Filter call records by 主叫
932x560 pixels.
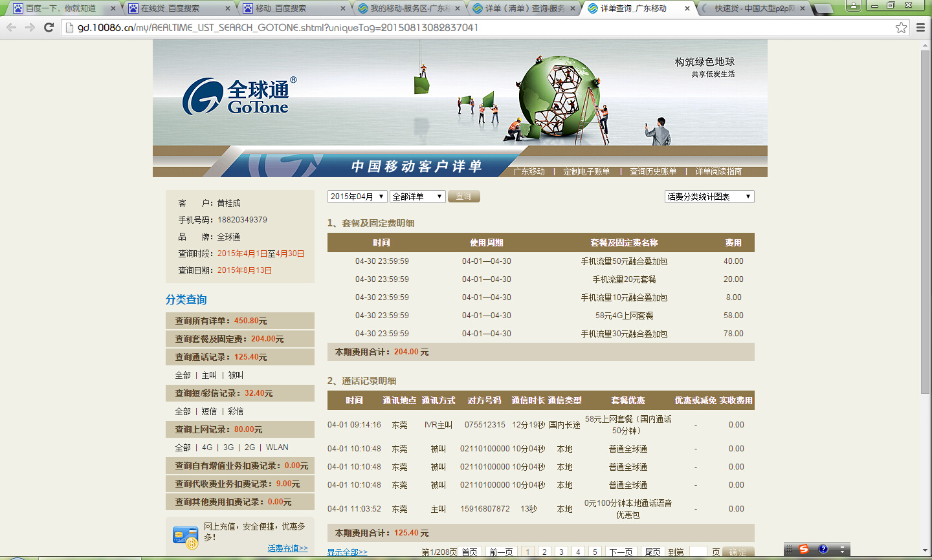[209, 375]
